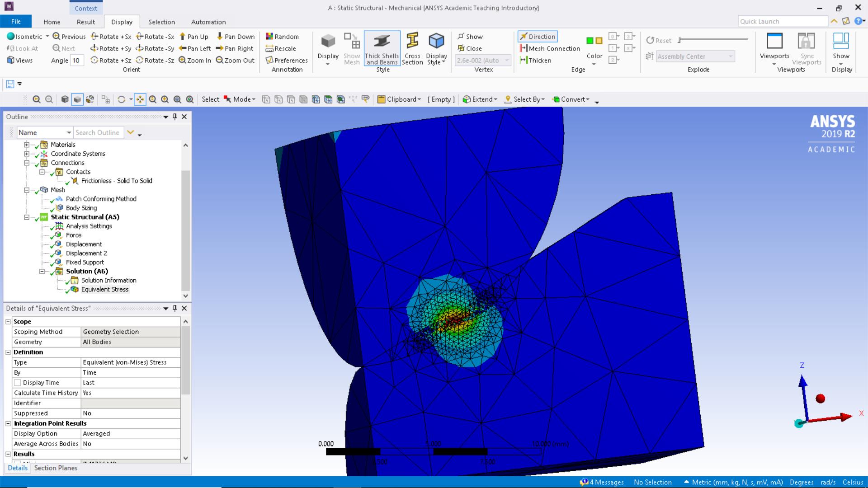Click the Zoom In orient icon
Viewport: 868px width, 488px height.
click(182, 60)
